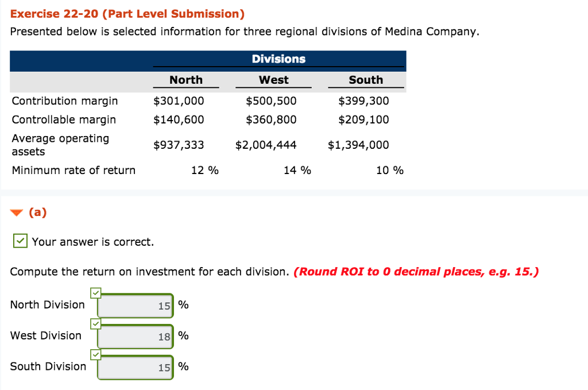The width and height of the screenshot is (588, 390).
Task: Click the Exercise 22-20 title
Action: pyautogui.click(x=127, y=14)
